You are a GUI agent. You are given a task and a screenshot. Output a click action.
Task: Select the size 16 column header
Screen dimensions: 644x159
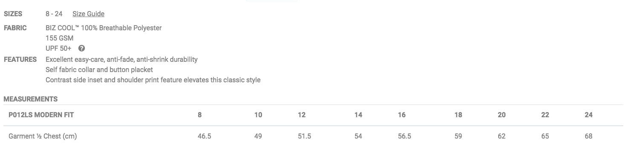[x=402, y=115]
